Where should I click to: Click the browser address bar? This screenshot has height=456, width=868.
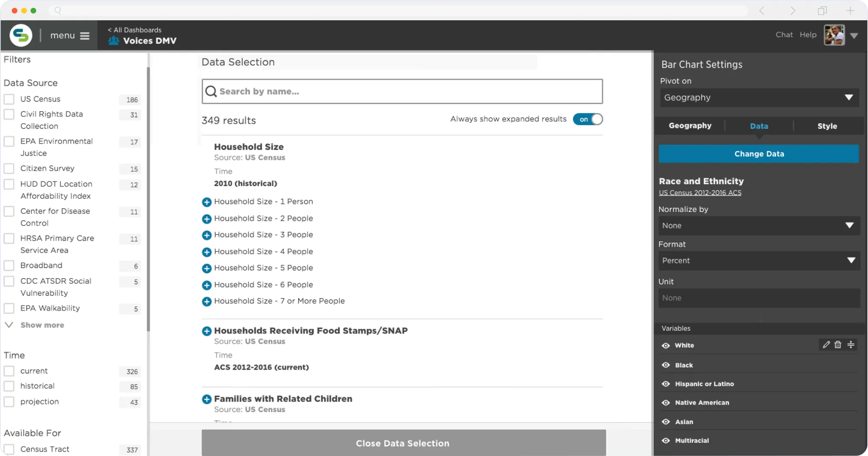[x=398, y=10]
